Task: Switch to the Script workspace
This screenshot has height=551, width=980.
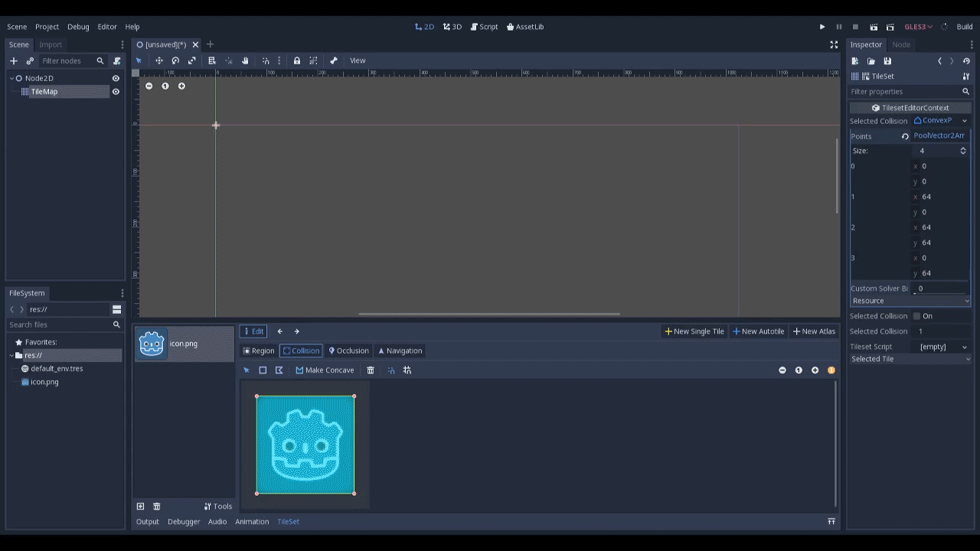Action: pyautogui.click(x=484, y=27)
